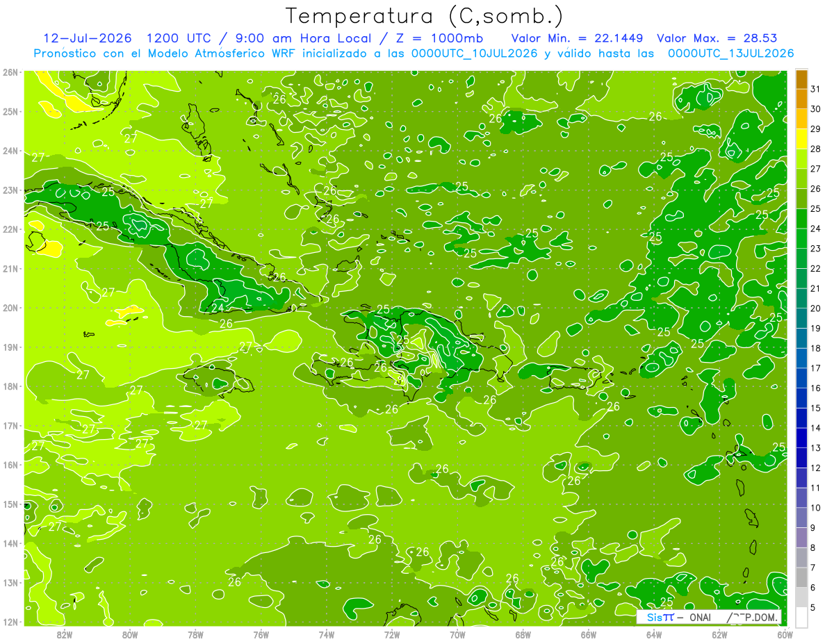Click the "23N" latitude label
The image size is (834, 644).
[10, 190]
